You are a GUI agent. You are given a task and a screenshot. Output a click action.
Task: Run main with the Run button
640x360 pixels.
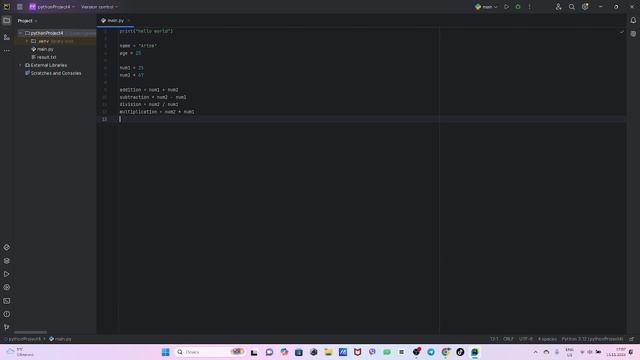506,7
